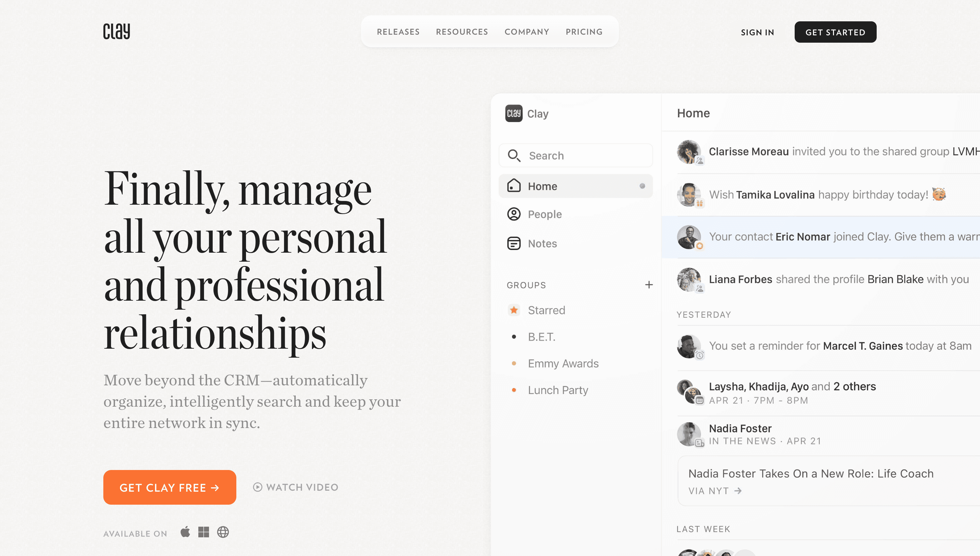Select the Emmy Awards group
Screen dimensions: 980x556
pyautogui.click(x=563, y=363)
